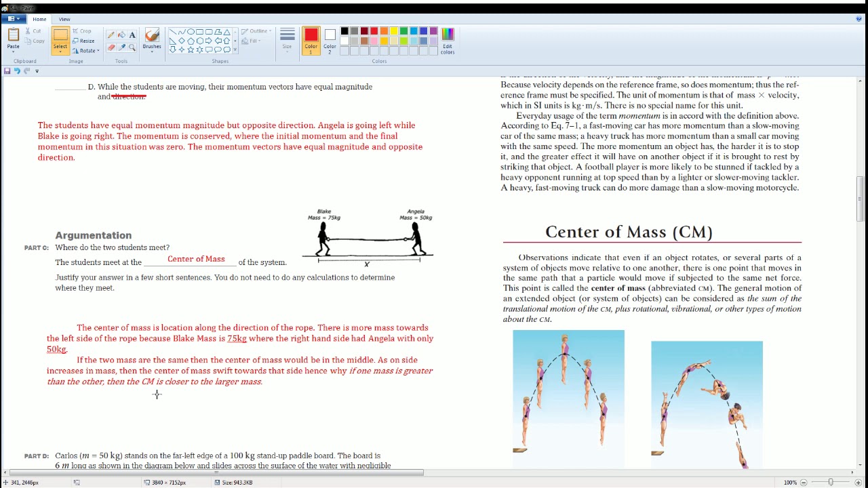Viewport: 868px width, 488px height.
Task: Click the horizontal scrollbar right arrow
Action: 852,472
